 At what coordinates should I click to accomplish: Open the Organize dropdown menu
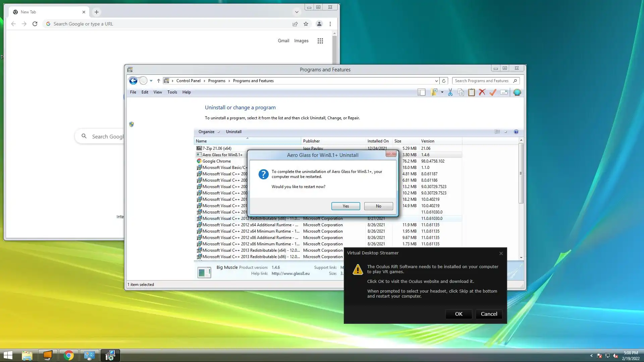click(x=209, y=132)
